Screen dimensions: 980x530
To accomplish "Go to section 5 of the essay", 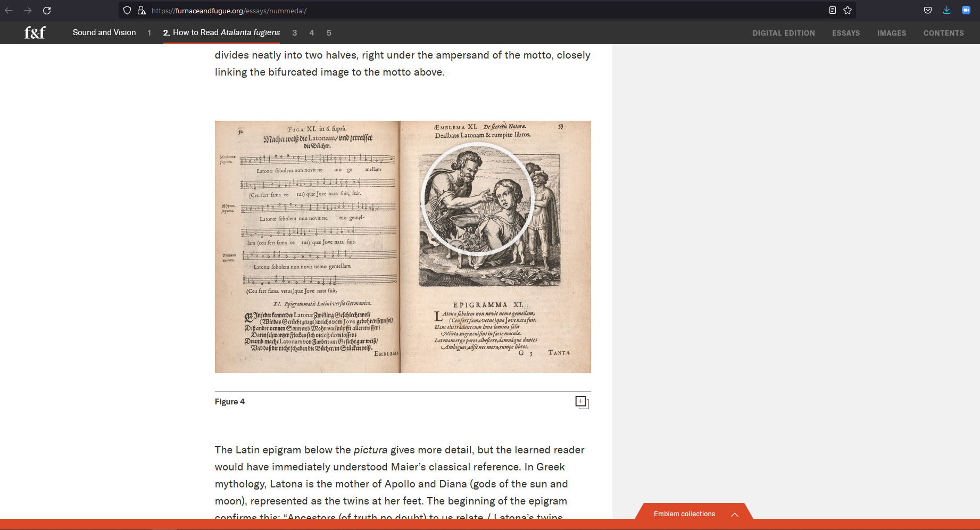I will click(329, 33).
